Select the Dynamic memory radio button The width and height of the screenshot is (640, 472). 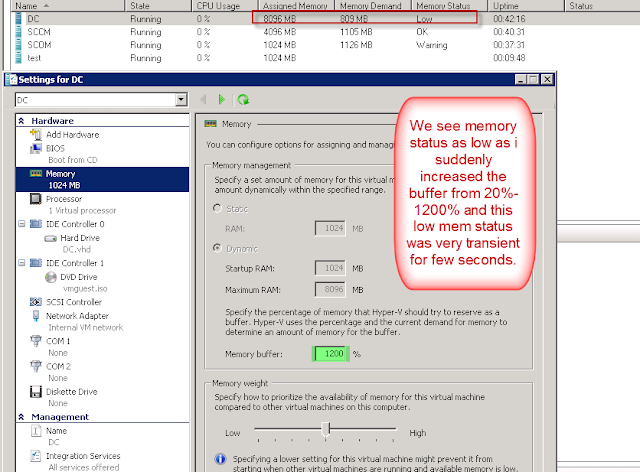pos(217,248)
